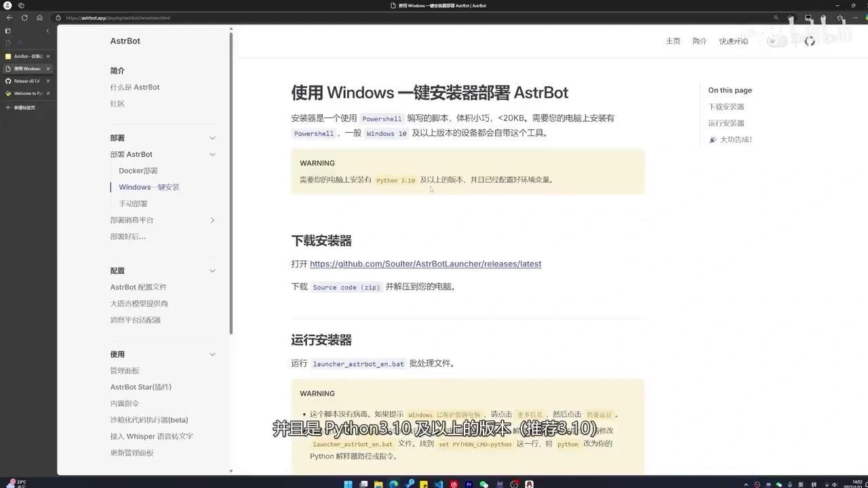
Task: Click the zoom magnifier in address bar
Action: tap(776, 18)
